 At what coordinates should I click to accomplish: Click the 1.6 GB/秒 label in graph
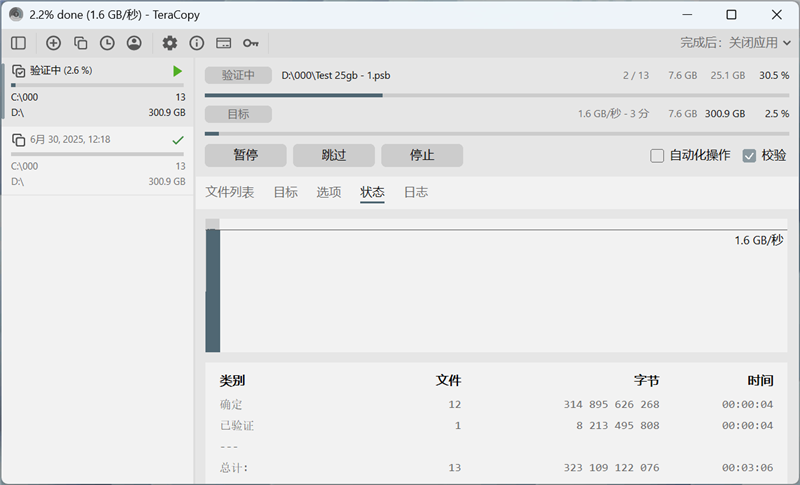pyautogui.click(x=759, y=240)
